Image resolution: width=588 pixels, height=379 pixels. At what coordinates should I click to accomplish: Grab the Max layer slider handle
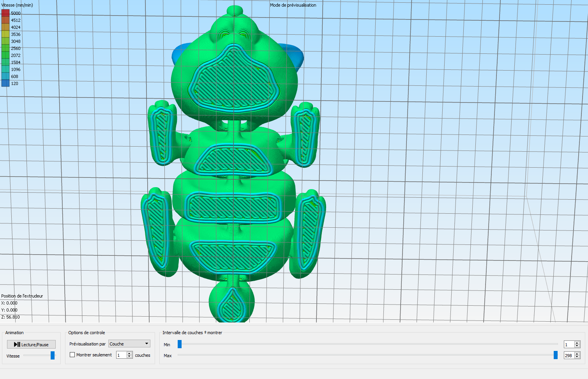click(556, 355)
